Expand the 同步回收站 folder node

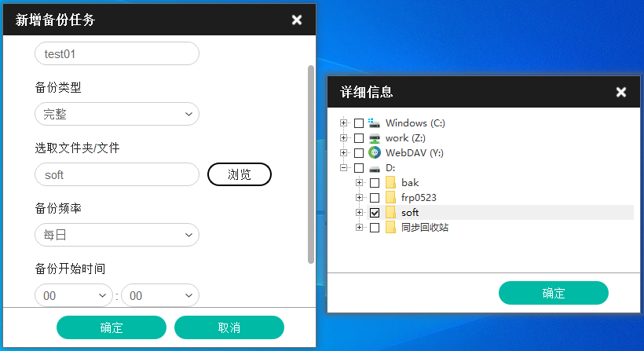359,227
